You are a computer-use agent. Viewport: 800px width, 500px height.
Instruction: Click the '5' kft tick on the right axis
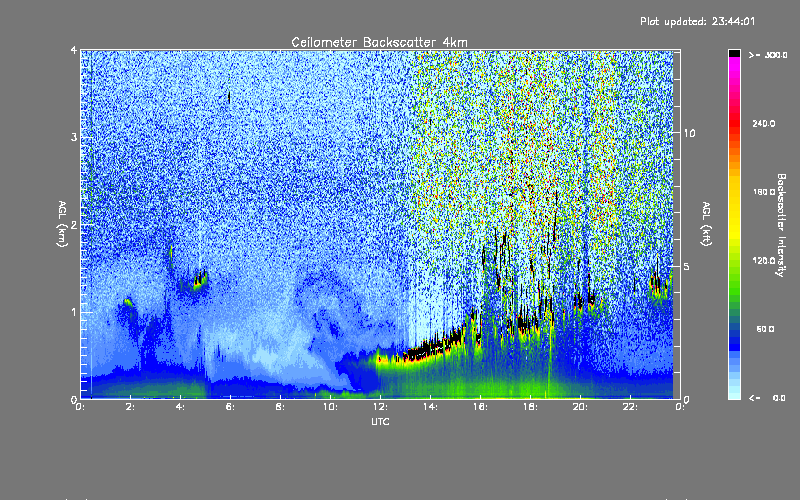pos(687,266)
